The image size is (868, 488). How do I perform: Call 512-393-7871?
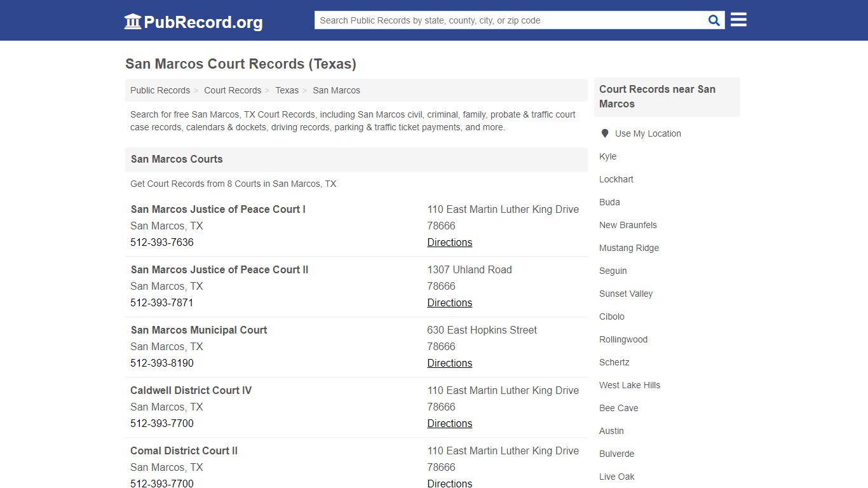(162, 302)
